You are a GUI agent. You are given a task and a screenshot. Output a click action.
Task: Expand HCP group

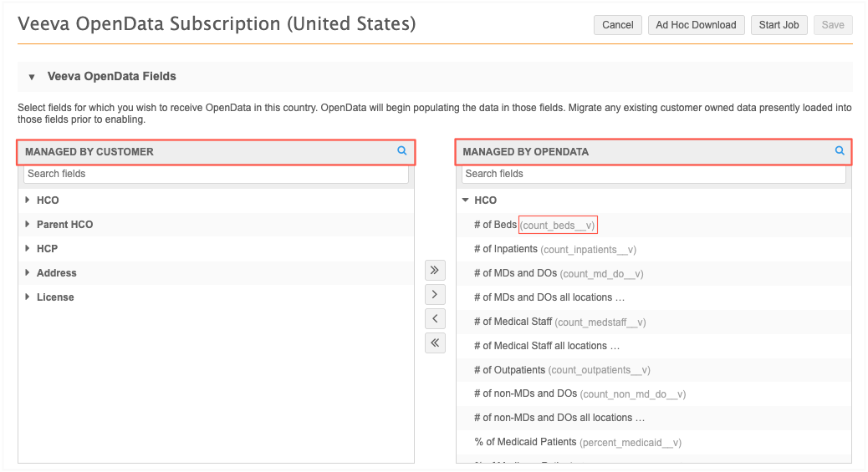click(x=27, y=248)
